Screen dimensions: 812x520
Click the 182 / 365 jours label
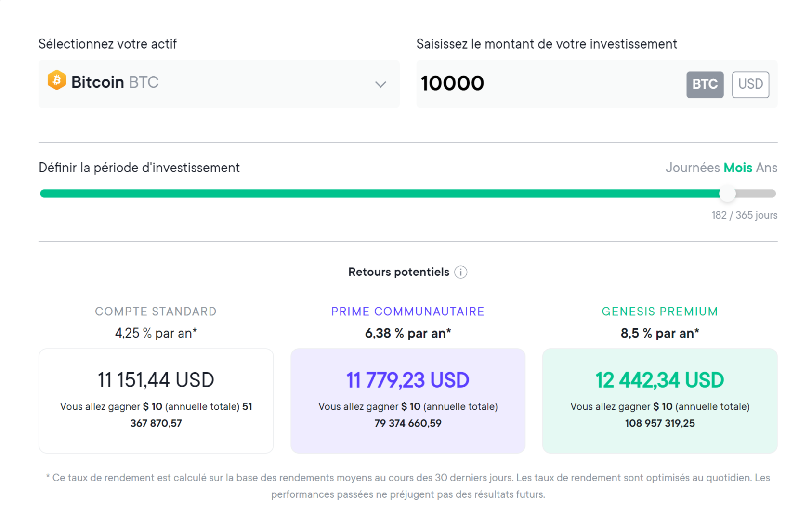coord(744,215)
